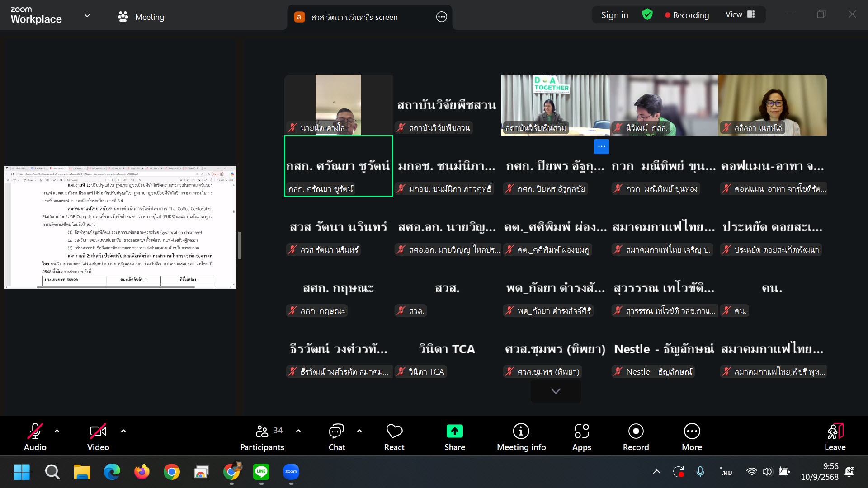Turn on the Video camera
This screenshot has width=868, height=488.
tap(98, 436)
